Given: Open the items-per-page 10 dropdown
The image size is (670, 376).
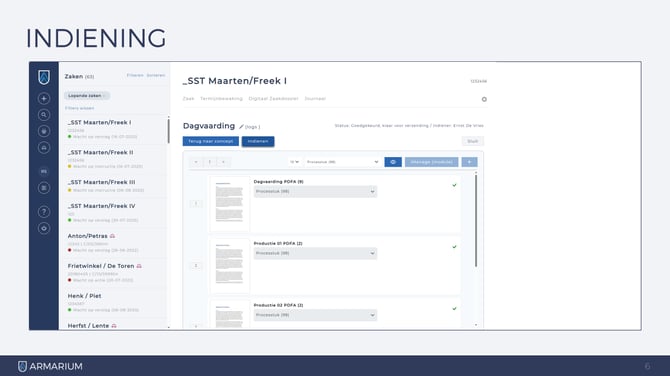Looking at the screenshot, I should click(294, 162).
